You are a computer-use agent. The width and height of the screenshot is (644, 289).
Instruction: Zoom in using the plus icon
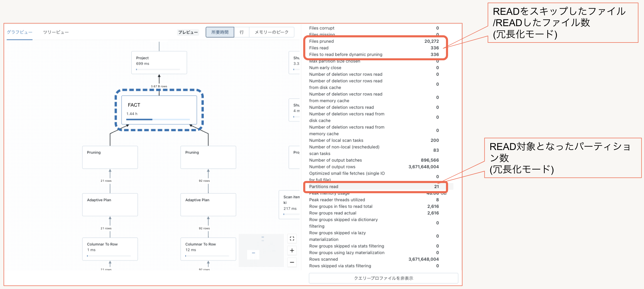292,250
